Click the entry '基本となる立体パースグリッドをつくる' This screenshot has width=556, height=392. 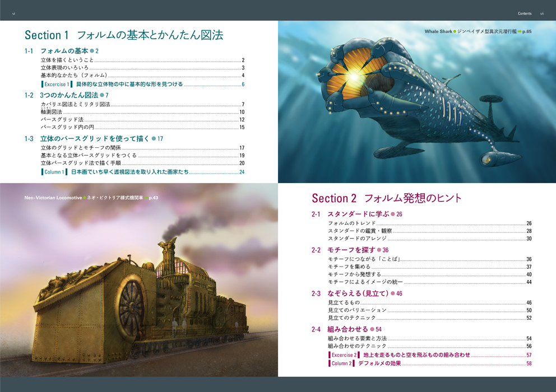pyautogui.click(x=142, y=156)
